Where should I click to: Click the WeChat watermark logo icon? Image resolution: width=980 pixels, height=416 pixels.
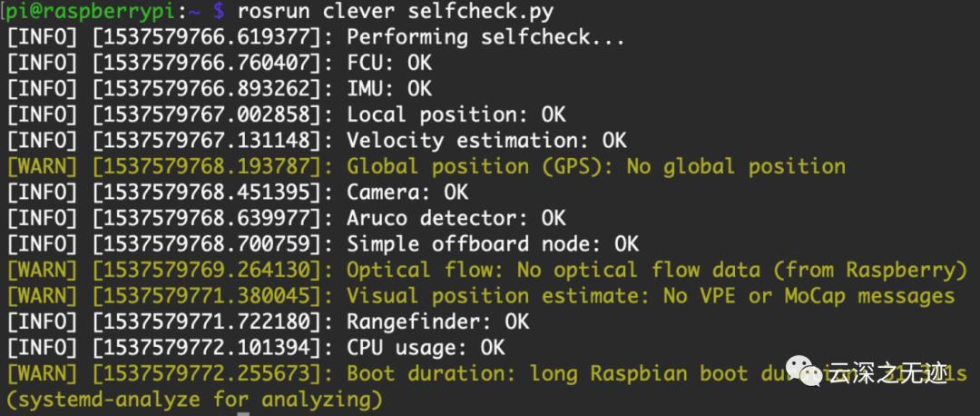(x=805, y=371)
